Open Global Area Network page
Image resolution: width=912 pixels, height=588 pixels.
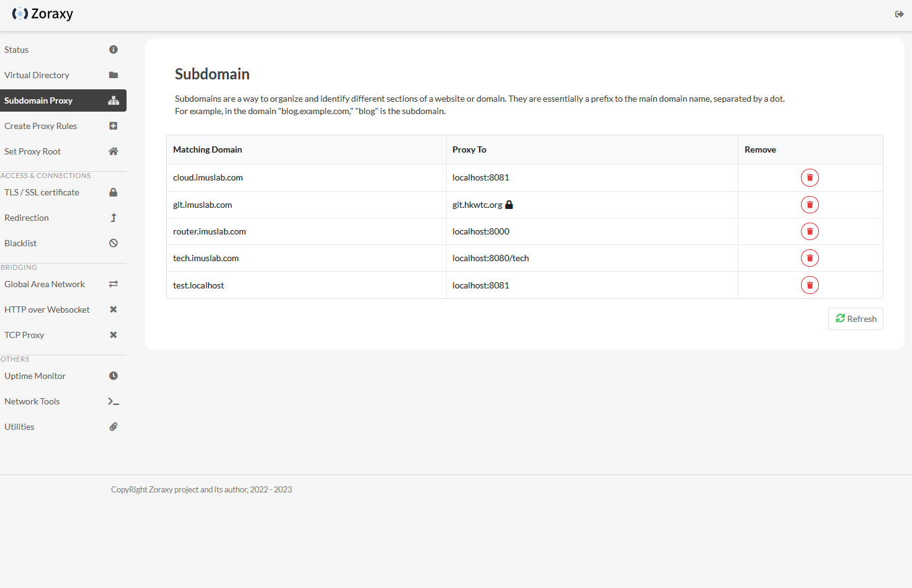pos(63,284)
